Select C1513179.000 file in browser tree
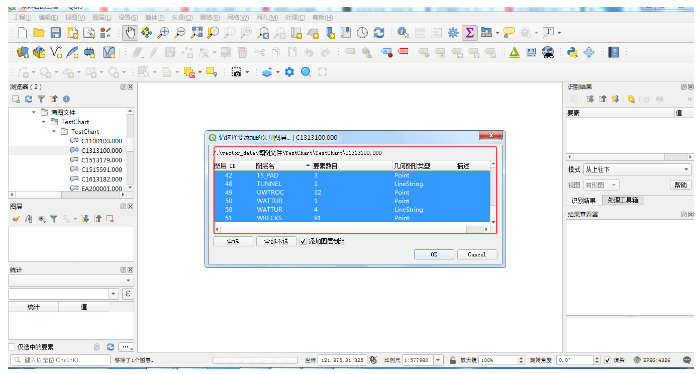This screenshot has width=699, height=374. pos(101,160)
